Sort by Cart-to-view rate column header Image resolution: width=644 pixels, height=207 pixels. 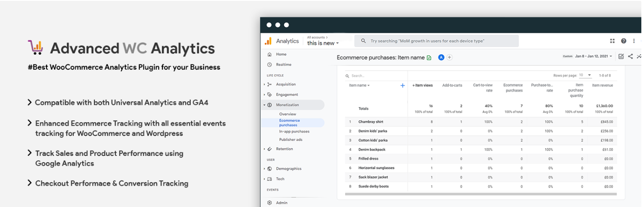(x=483, y=88)
